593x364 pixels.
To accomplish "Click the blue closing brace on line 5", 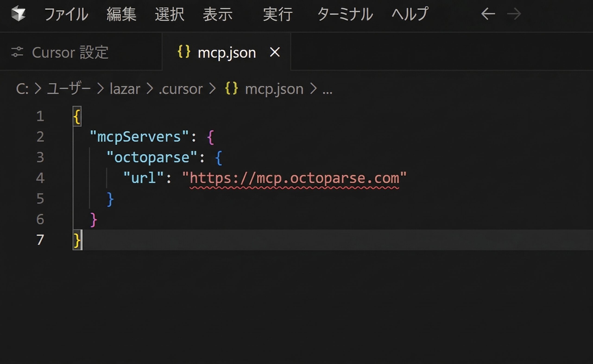I will point(110,199).
